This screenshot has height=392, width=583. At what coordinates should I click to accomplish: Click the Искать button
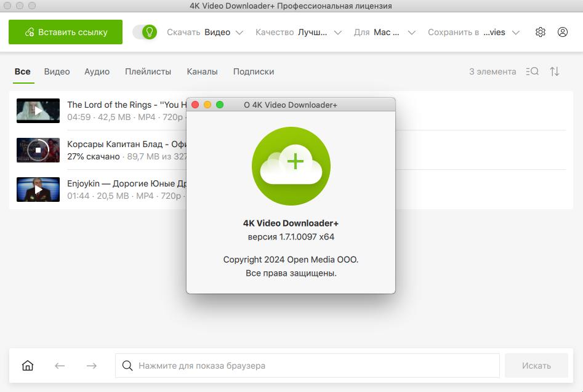pos(536,366)
